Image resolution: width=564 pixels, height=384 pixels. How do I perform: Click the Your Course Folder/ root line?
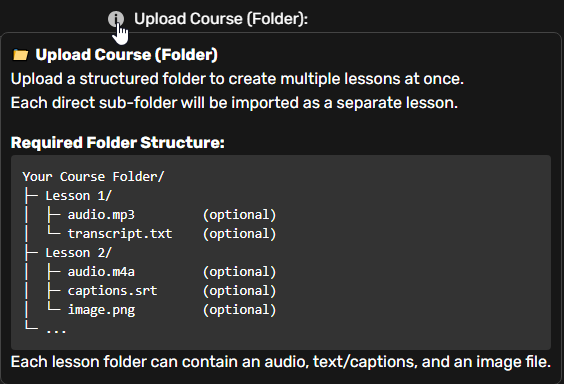click(93, 177)
